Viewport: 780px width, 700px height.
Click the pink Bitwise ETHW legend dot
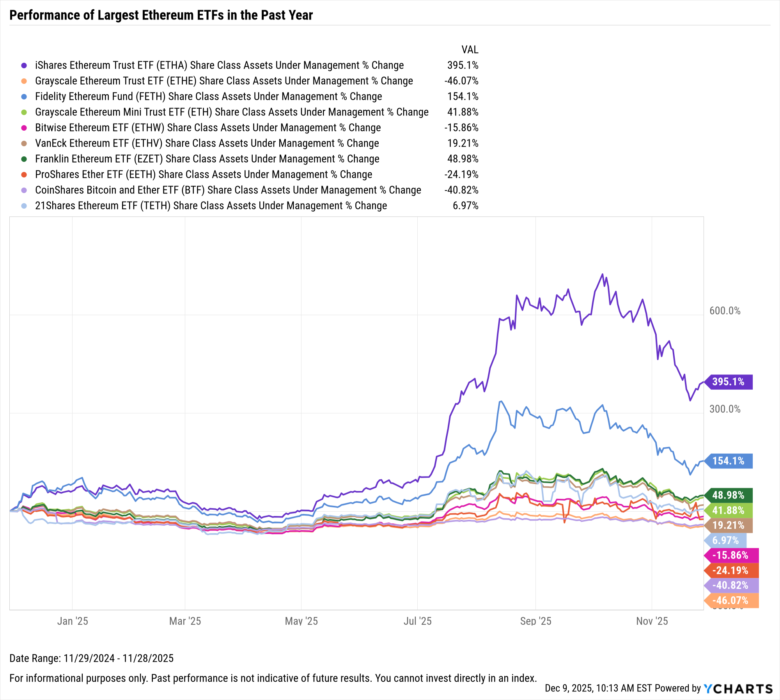(24, 128)
